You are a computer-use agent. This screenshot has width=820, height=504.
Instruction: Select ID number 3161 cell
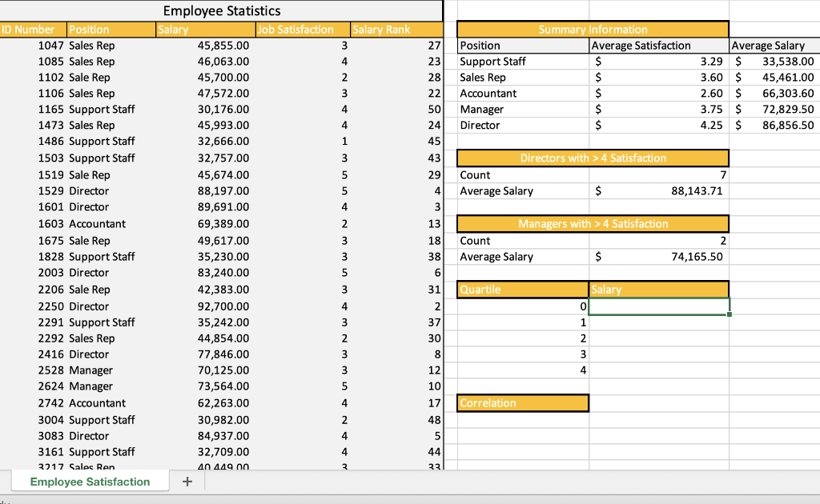tap(34, 452)
